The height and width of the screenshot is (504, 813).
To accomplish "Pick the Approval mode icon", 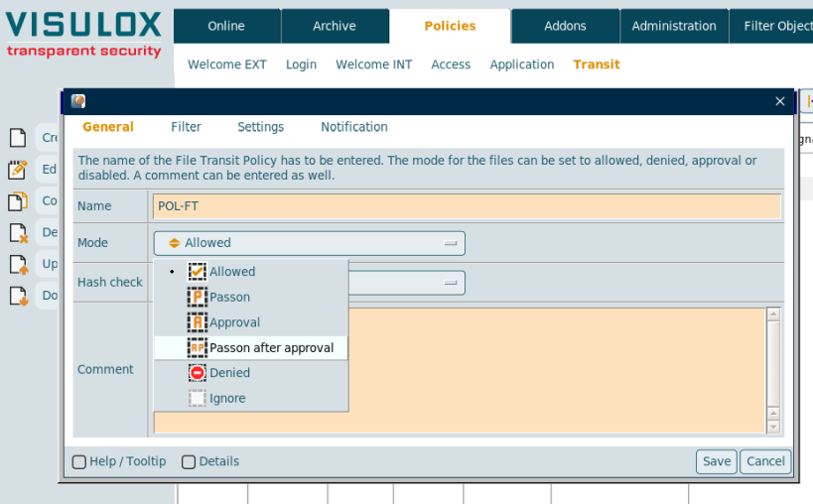I will pyautogui.click(x=198, y=322).
